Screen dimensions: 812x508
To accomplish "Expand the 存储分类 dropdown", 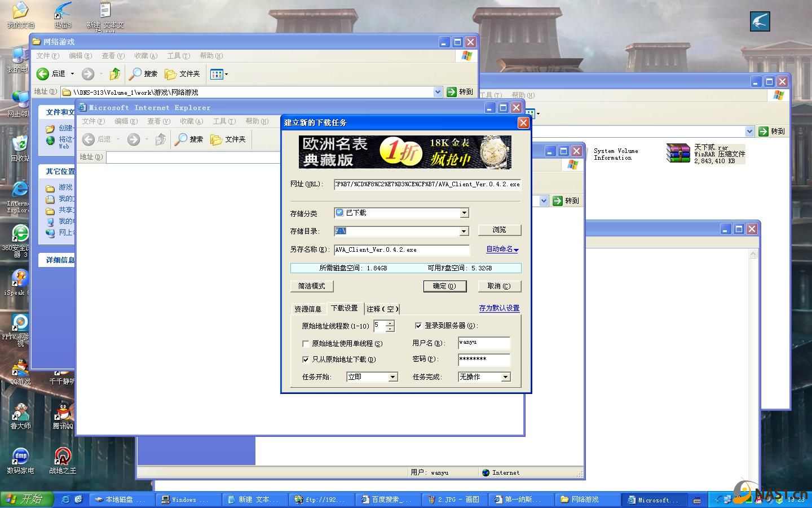I will [464, 213].
